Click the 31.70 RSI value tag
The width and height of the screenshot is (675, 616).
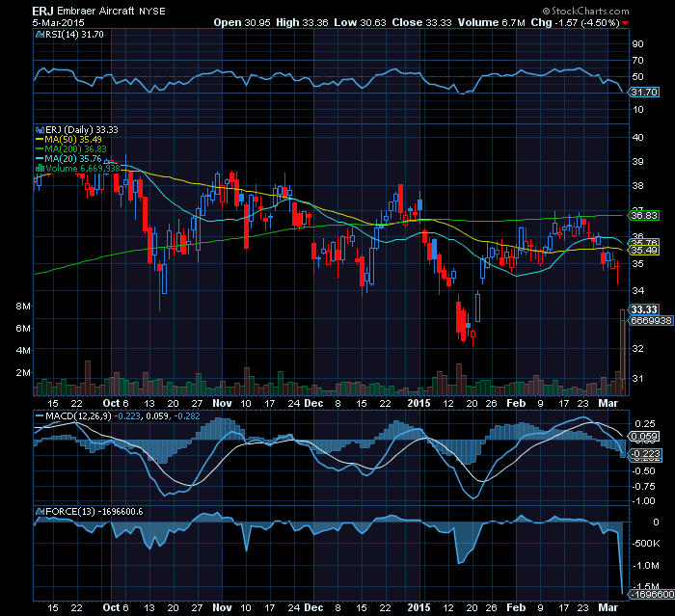click(x=644, y=93)
